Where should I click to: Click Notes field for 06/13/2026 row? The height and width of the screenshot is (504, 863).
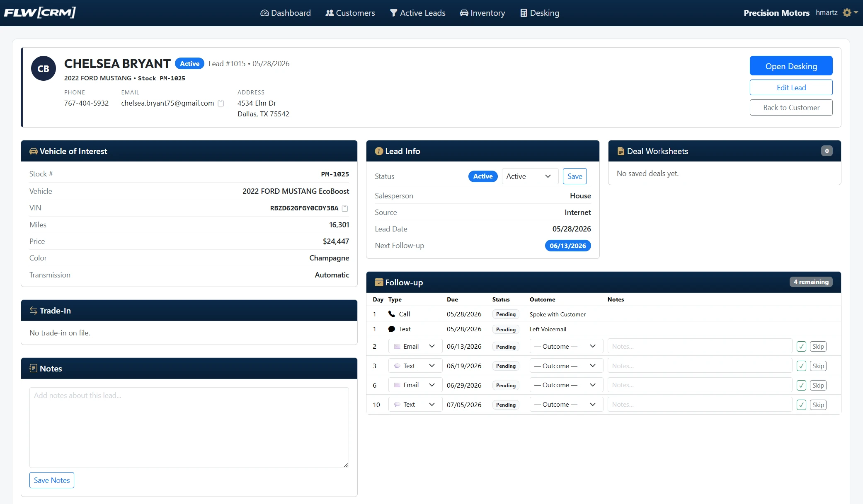(x=700, y=346)
